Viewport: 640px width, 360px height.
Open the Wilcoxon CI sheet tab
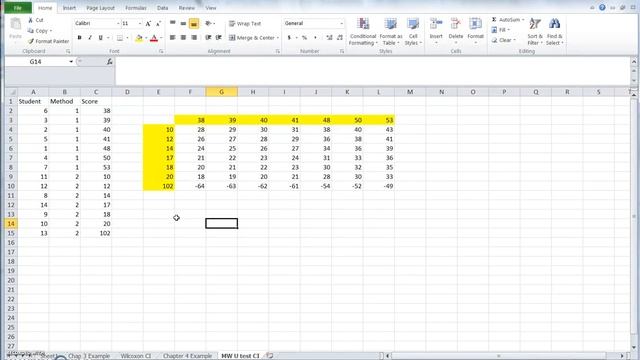(136, 356)
